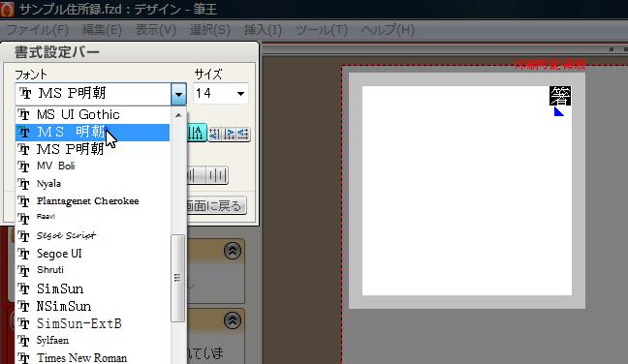Open the ファイル(F) menu

point(38,30)
